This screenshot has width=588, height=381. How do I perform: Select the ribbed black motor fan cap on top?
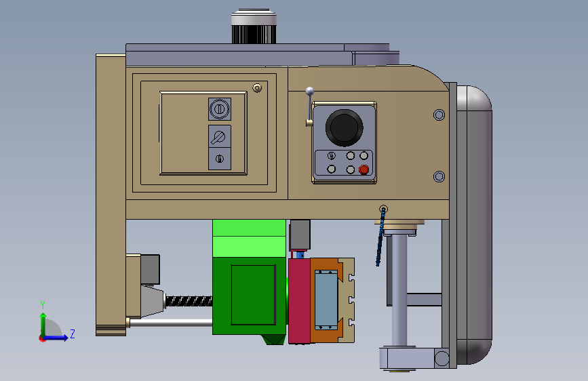tap(254, 34)
